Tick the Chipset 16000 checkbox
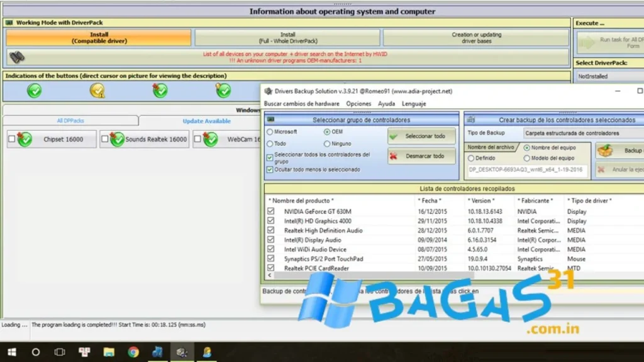The height and width of the screenshot is (362, 644). coord(11,139)
